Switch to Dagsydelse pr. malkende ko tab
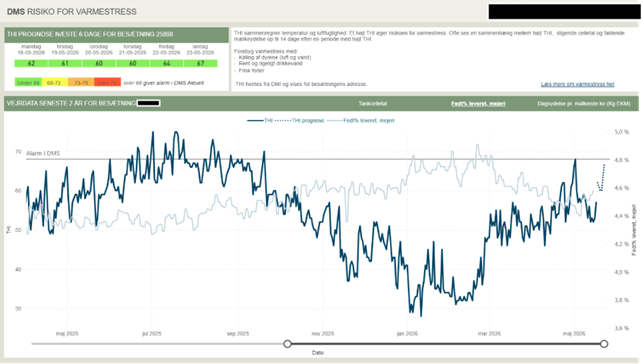 point(583,104)
